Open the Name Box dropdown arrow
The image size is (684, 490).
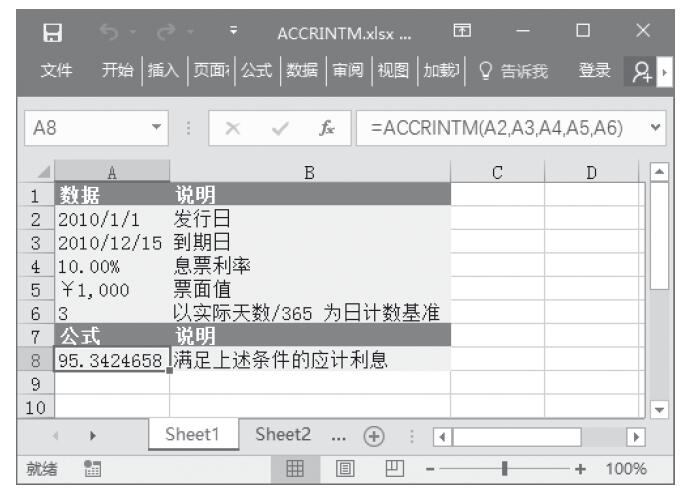pos(156,129)
